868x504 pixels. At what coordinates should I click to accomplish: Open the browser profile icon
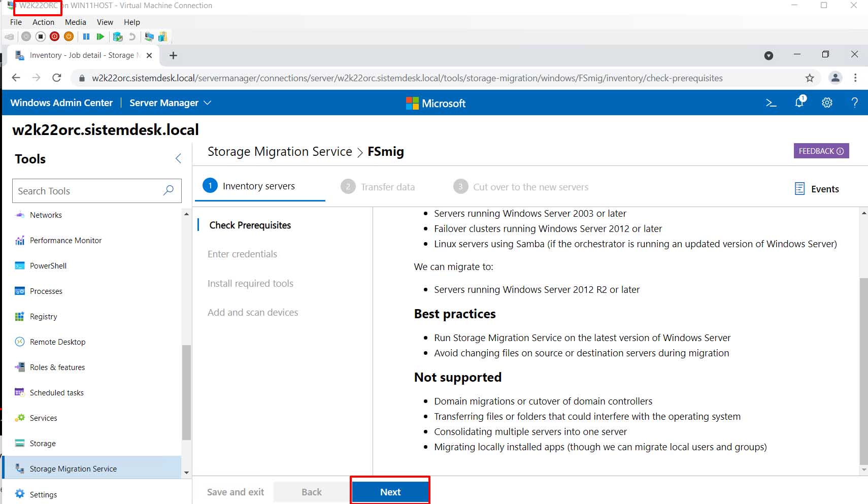point(835,78)
